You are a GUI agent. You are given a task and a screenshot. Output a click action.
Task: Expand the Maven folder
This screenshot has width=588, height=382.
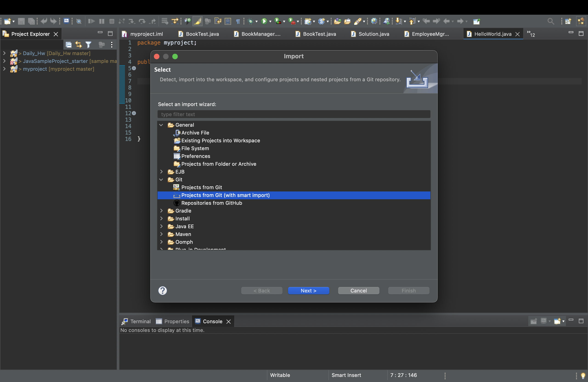[161, 234]
